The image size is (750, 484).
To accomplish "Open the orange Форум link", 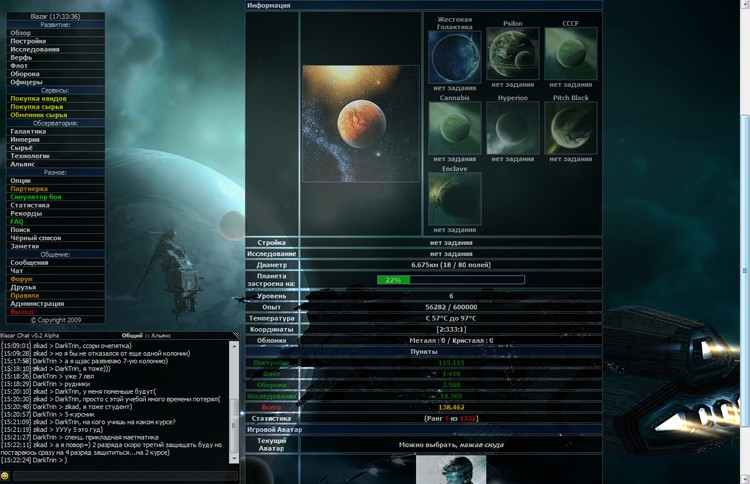I will pyautogui.click(x=21, y=279).
